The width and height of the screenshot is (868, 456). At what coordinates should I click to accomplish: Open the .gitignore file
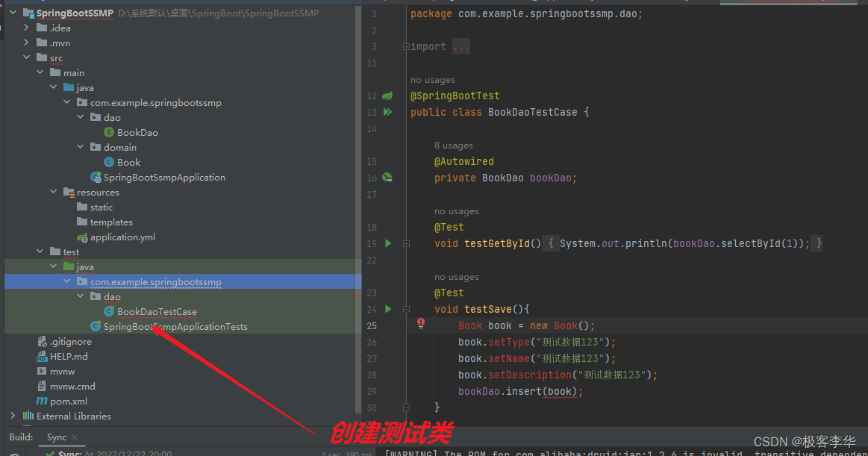tap(71, 342)
